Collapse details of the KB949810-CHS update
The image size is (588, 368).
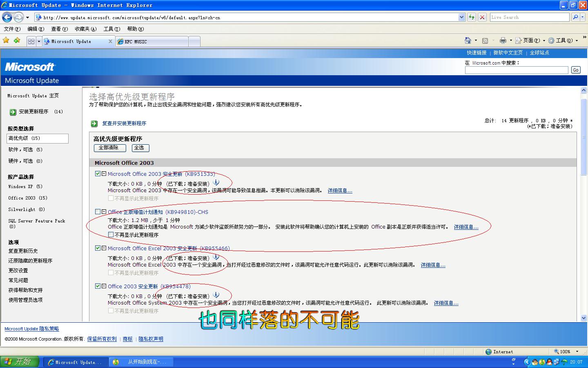point(104,211)
